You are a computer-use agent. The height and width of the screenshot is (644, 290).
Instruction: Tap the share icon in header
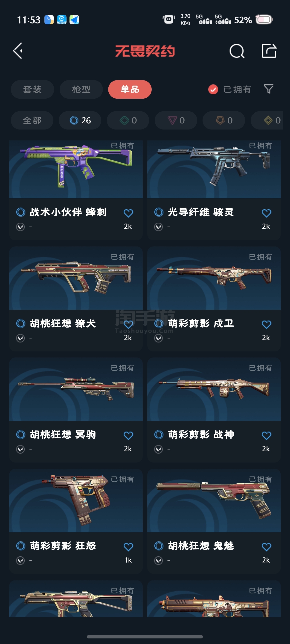(269, 51)
